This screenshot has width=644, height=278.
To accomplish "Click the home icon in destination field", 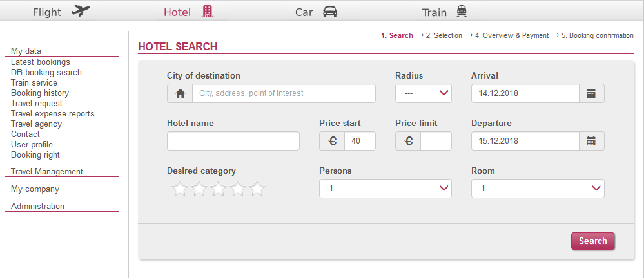I will (x=180, y=93).
